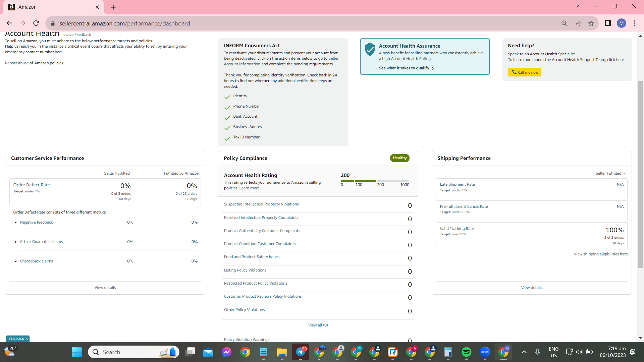Open File Explorer from the taskbar
Screen dimensions: 644x362
pyautogui.click(x=282, y=352)
